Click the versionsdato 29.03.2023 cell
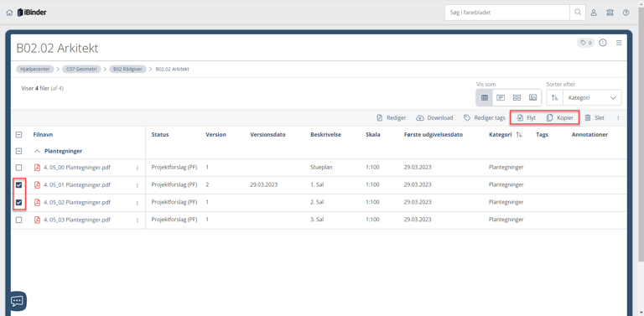This screenshot has width=644, height=316. 263,185
